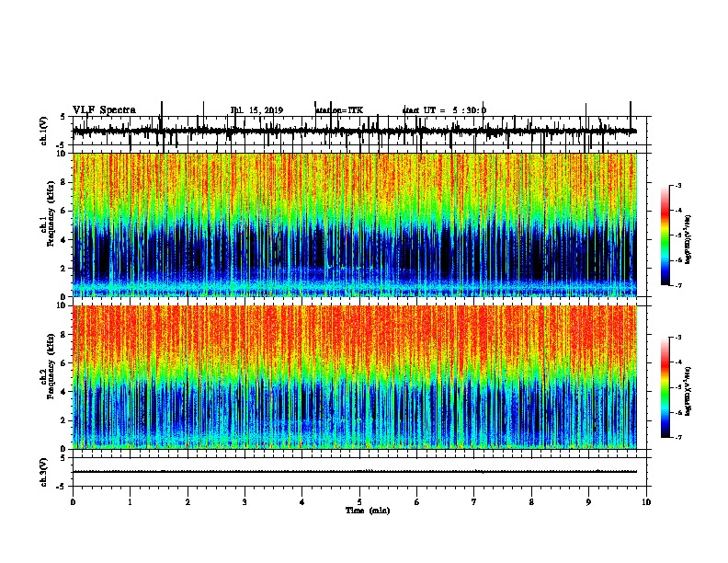Click the ch.2 spectrogram color scale bar
The width and height of the screenshot is (728, 563).
pos(665,387)
